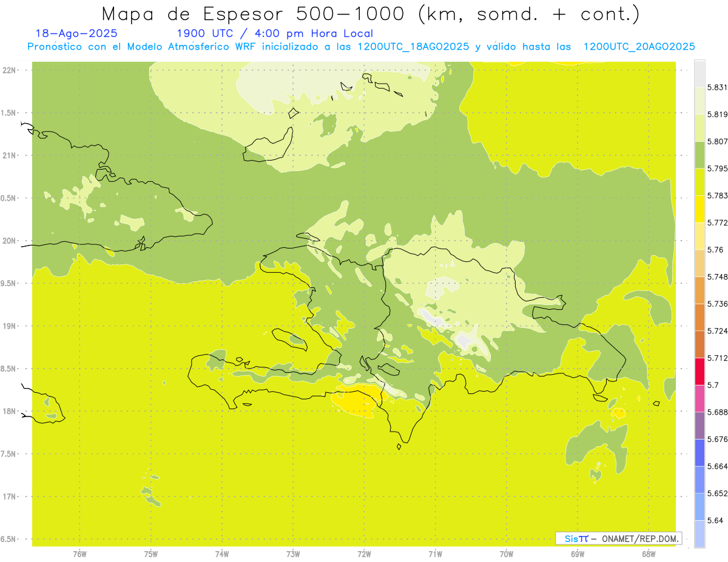Viewport: 728px width, 562px height.
Task: Click the legend swatch between 5.807 and 5.819
Action: click(x=699, y=128)
